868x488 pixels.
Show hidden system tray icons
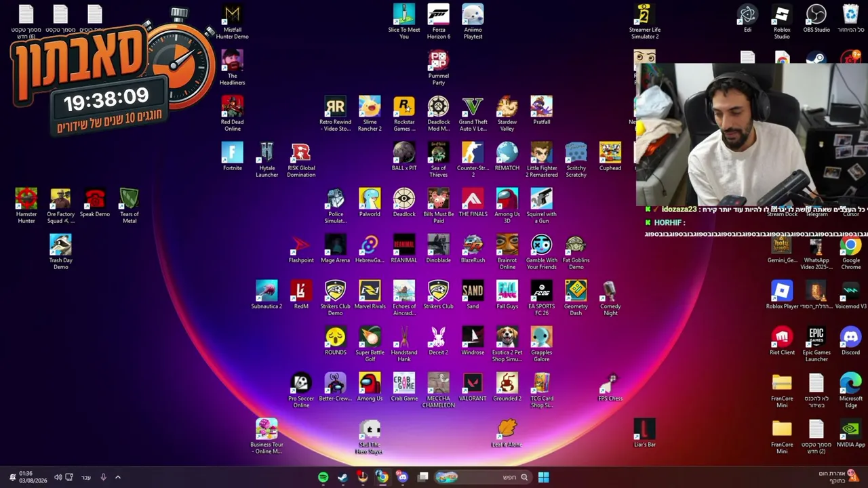pos(117,477)
